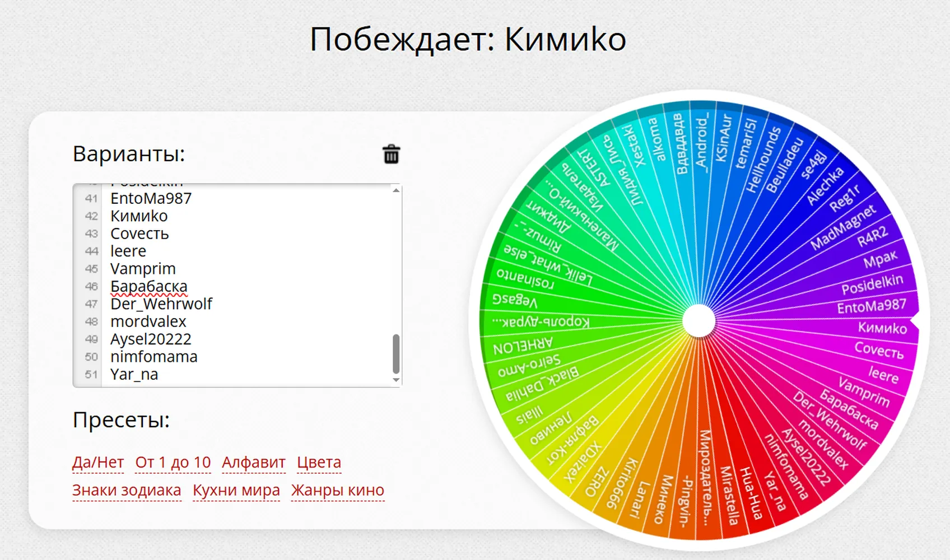Click the Beulladeu segment on the wheel
This screenshot has height=560, width=950.
click(784, 165)
